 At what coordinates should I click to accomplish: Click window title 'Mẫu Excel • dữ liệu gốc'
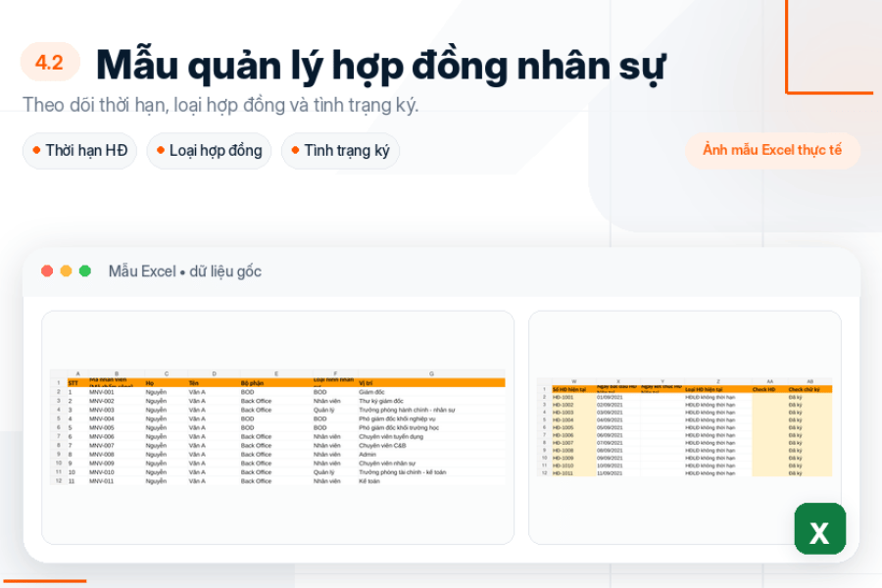[185, 271]
